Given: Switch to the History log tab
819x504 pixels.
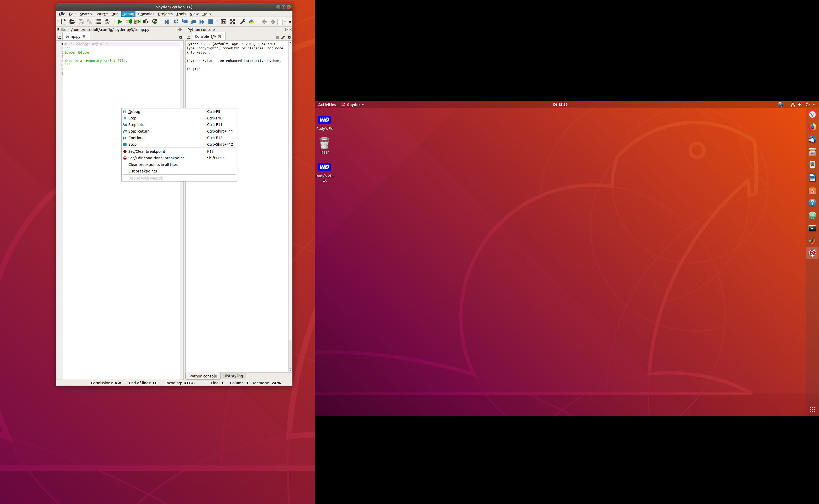Looking at the screenshot, I should (x=233, y=376).
